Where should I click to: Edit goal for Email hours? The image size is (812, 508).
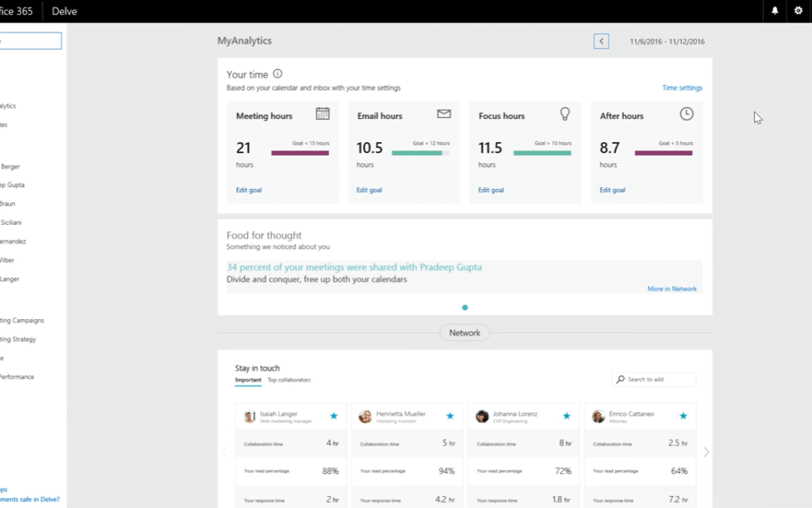coord(369,190)
